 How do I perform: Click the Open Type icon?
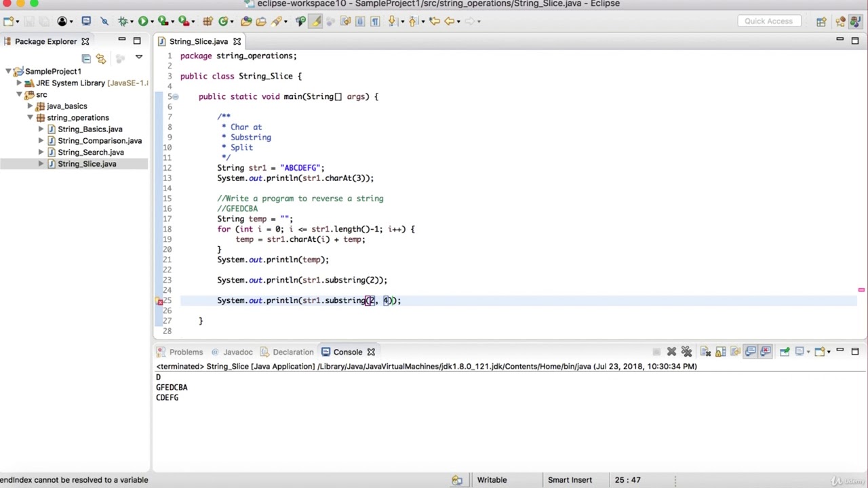[246, 21]
